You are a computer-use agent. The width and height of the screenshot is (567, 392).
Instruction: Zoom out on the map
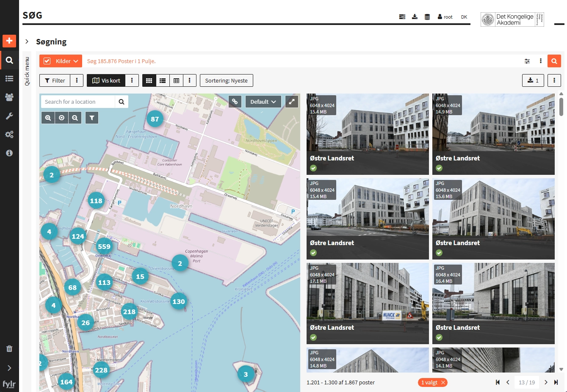point(75,118)
